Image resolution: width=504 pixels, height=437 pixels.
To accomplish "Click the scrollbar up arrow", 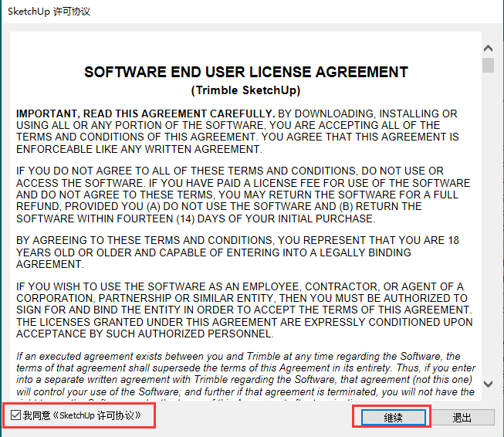I will (488, 49).
